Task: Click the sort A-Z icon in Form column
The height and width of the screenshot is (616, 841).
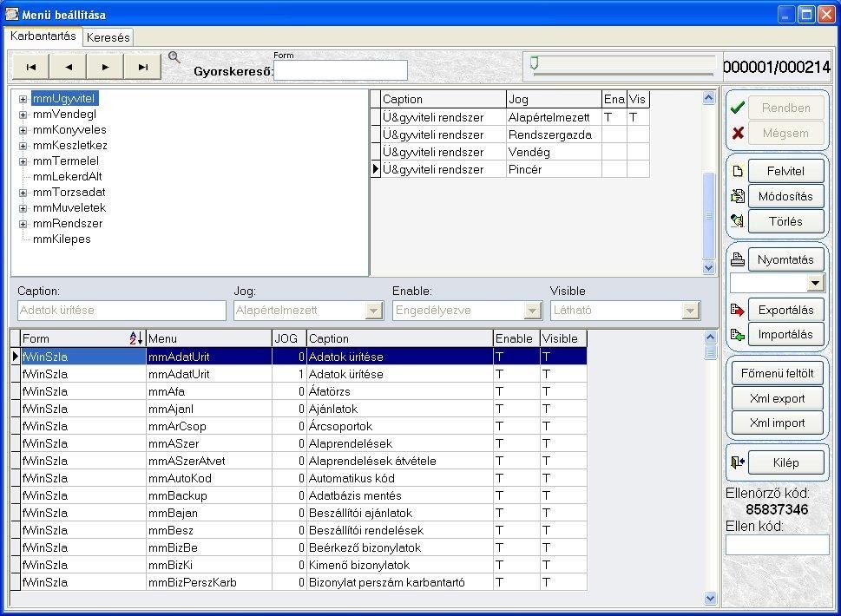Action: click(136, 338)
